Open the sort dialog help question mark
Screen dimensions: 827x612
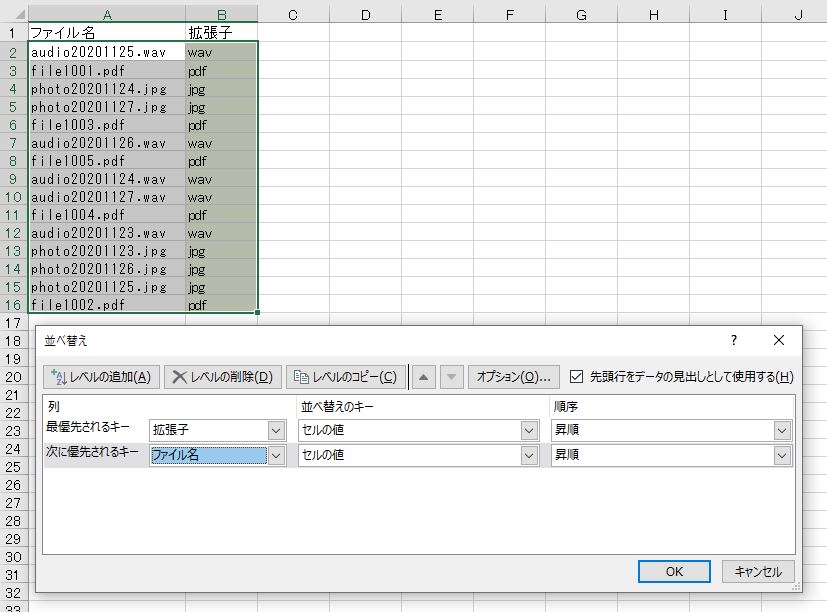coord(734,340)
